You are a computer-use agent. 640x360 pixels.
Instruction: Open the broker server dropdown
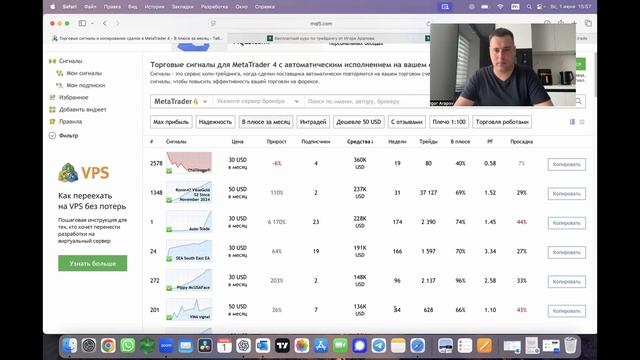[x=258, y=101]
